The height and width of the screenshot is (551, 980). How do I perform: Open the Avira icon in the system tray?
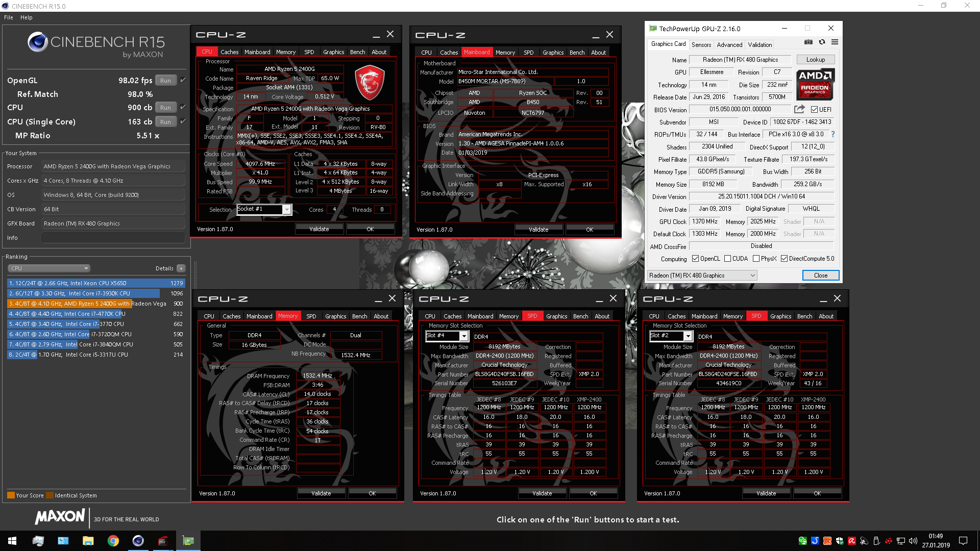pos(852,541)
